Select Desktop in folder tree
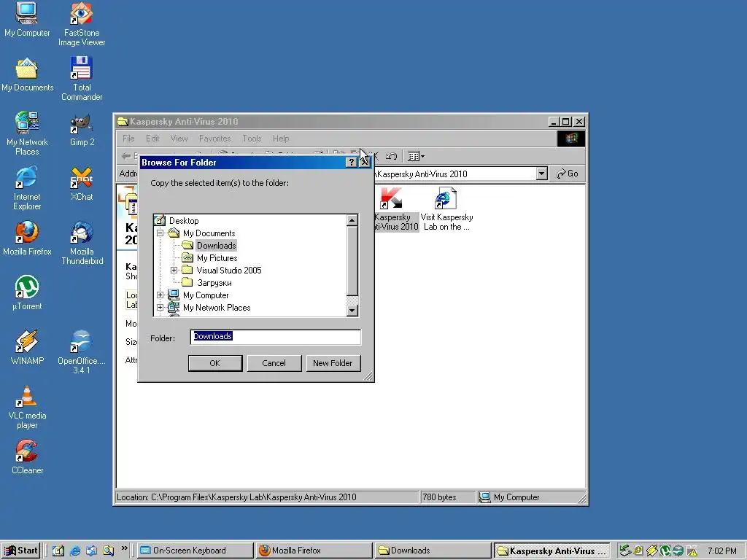 [184, 221]
